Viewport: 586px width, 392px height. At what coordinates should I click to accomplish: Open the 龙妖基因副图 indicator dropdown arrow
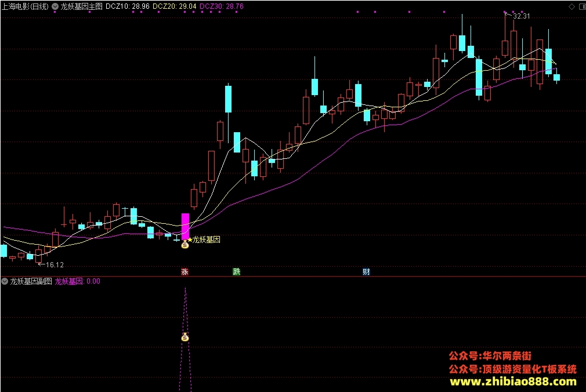(5, 281)
